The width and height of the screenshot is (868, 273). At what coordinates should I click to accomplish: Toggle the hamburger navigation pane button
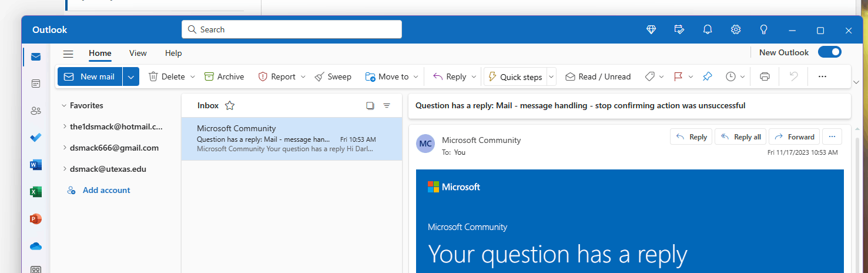[68, 54]
